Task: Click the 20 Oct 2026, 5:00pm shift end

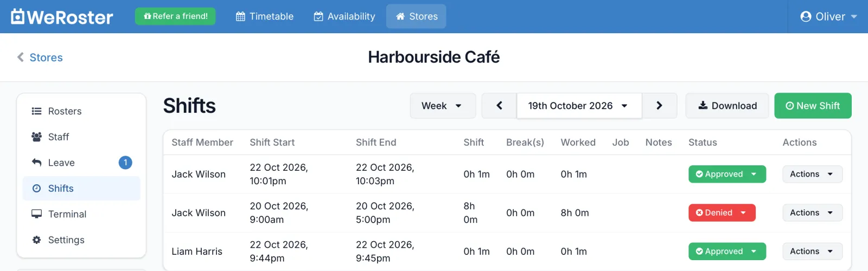Action: pos(385,212)
